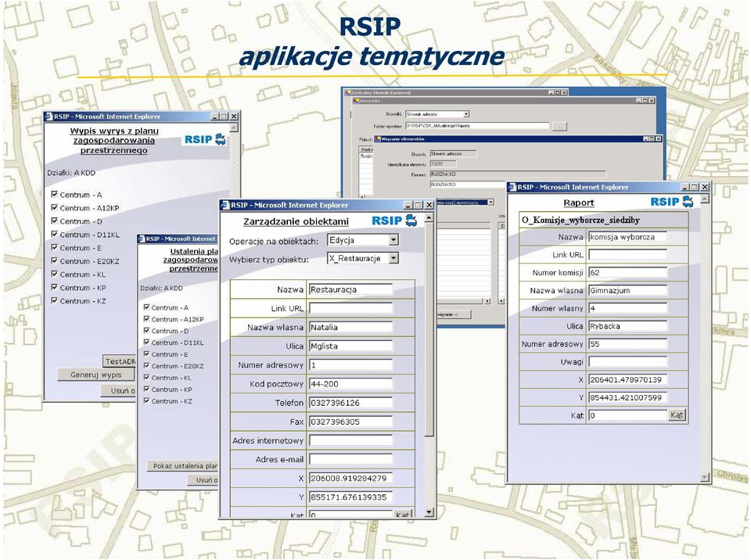
Task: Click the Nazwa wlasna field with Natalia
Action: (350, 327)
